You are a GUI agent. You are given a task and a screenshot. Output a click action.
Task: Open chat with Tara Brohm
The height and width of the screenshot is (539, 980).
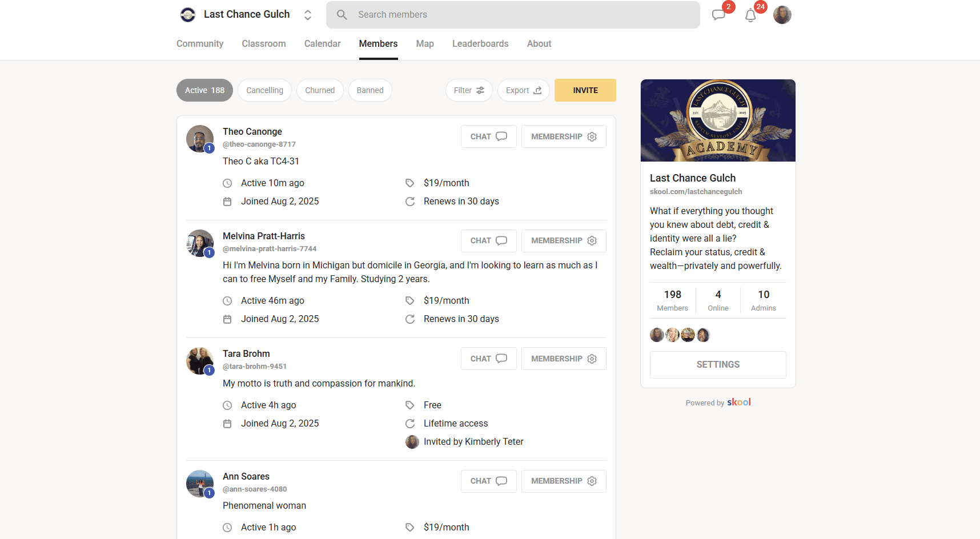(489, 359)
